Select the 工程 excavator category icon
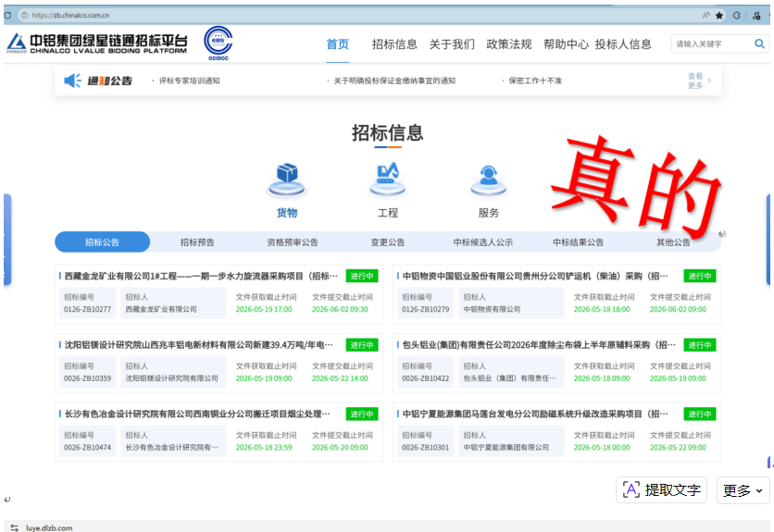This screenshot has height=532, width=774. click(x=388, y=179)
